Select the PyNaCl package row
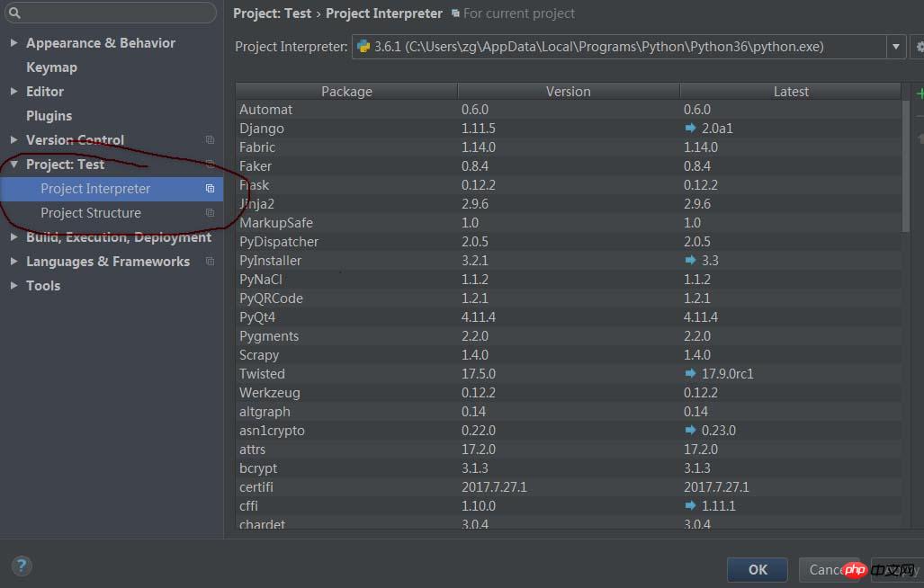 568,279
